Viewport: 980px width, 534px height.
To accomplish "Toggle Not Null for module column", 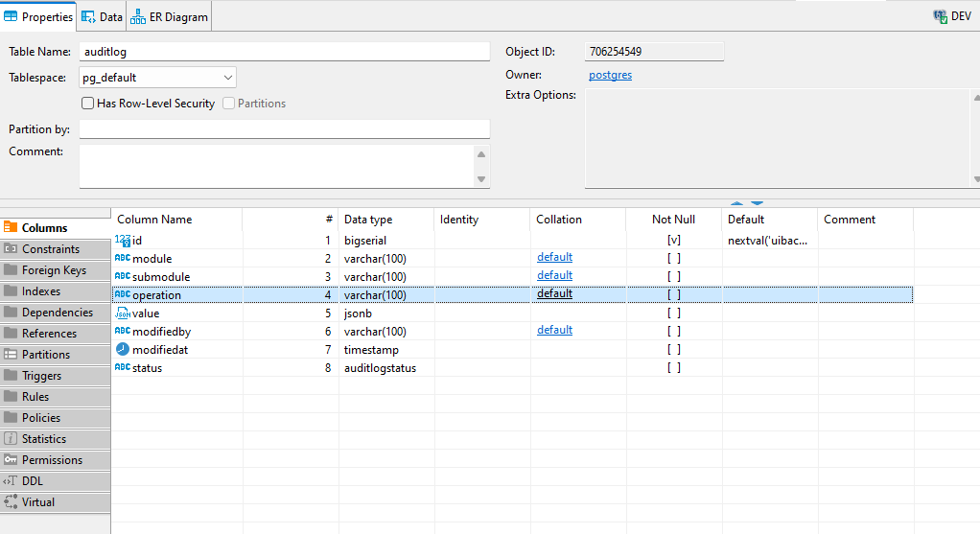I will click(x=674, y=259).
